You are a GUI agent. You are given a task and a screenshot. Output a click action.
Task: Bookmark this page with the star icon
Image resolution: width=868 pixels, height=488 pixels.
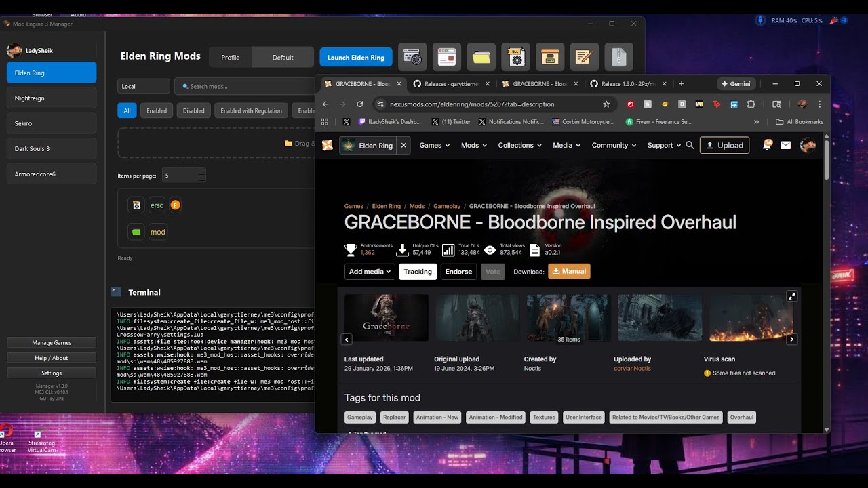click(x=606, y=104)
